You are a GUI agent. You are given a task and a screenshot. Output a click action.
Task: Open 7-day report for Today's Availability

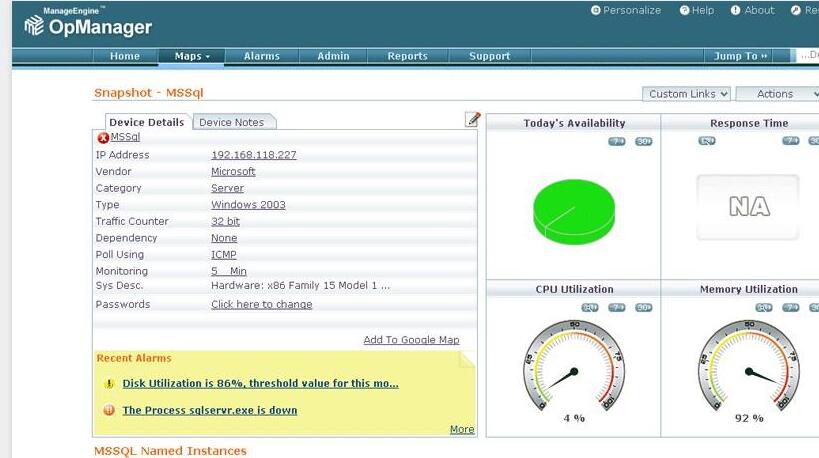pyautogui.click(x=617, y=142)
